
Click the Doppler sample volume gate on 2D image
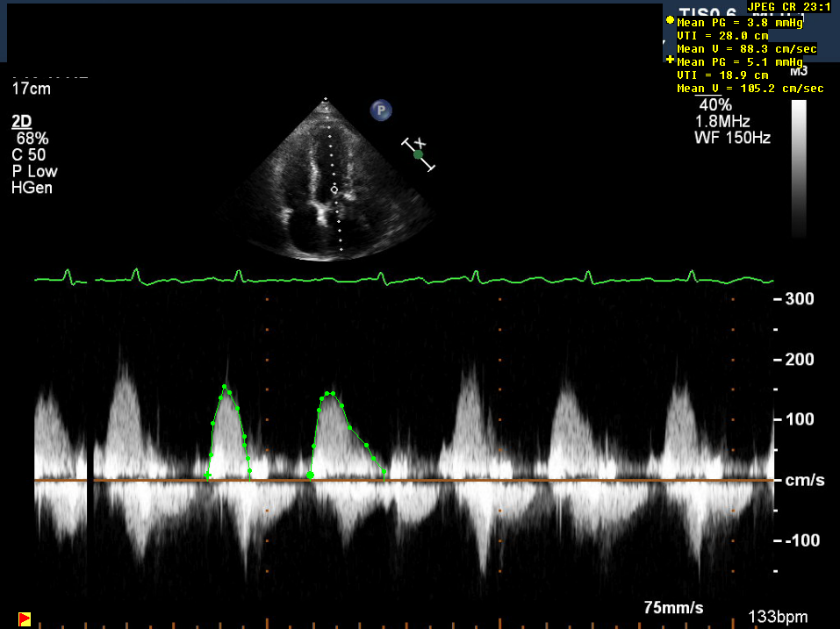[334, 189]
